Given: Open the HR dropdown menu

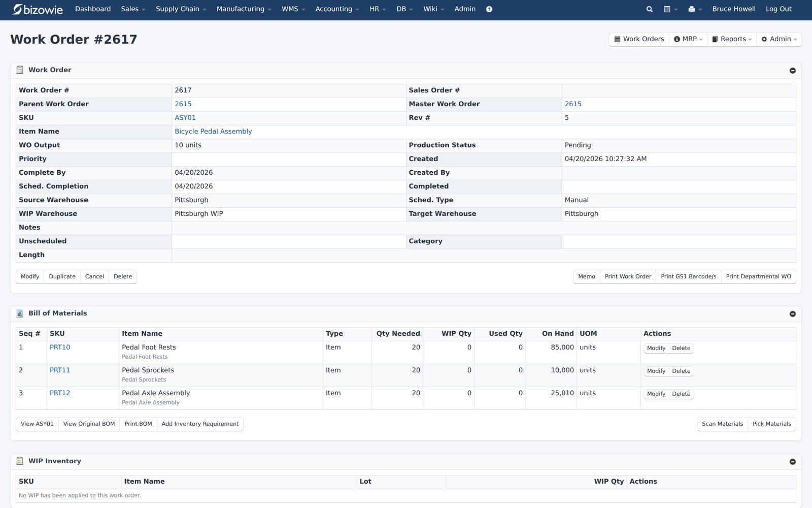Looking at the screenshot, I should pyautogui.click(x=378, y=9).
